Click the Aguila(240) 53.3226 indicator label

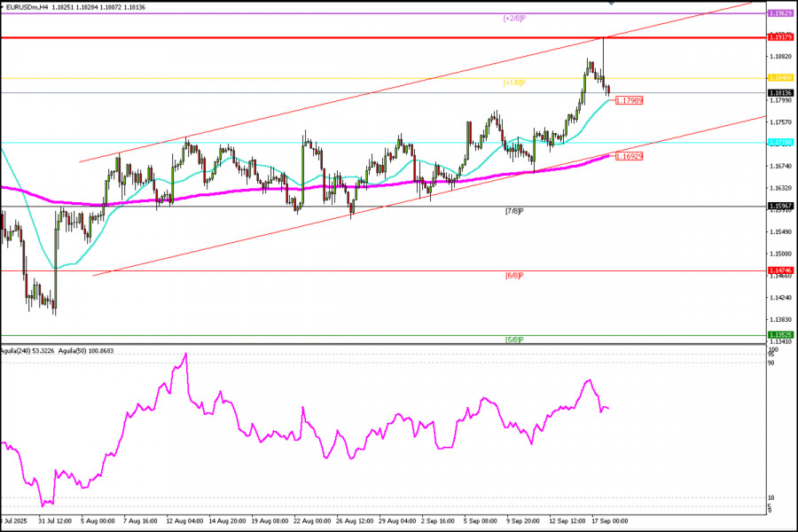(27, 351)
